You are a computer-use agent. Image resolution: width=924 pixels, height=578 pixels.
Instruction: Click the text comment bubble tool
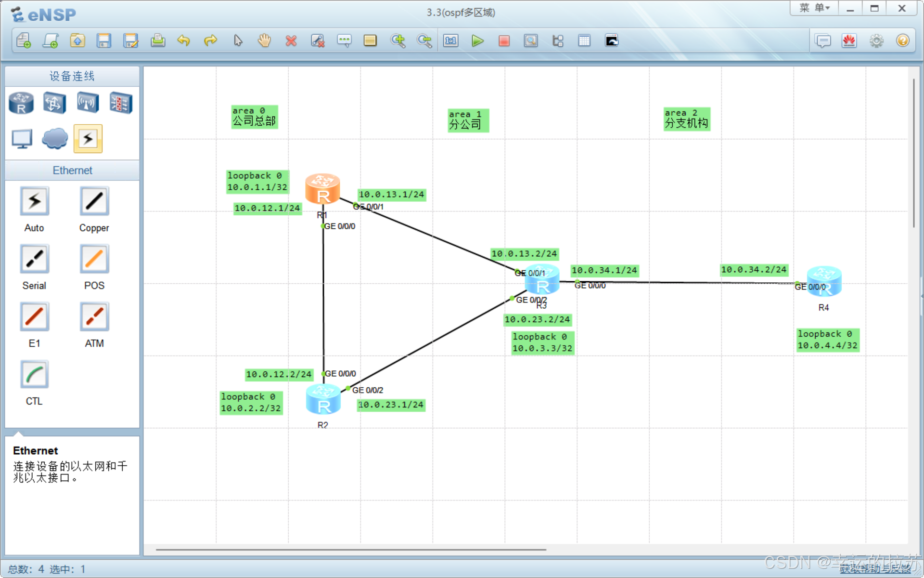coord(344,41)
